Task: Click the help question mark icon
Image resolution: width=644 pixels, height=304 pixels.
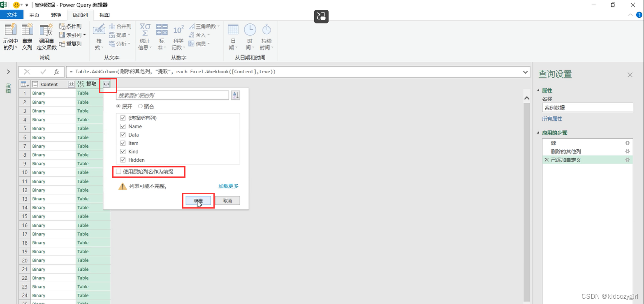Action: tap(639, 14)
